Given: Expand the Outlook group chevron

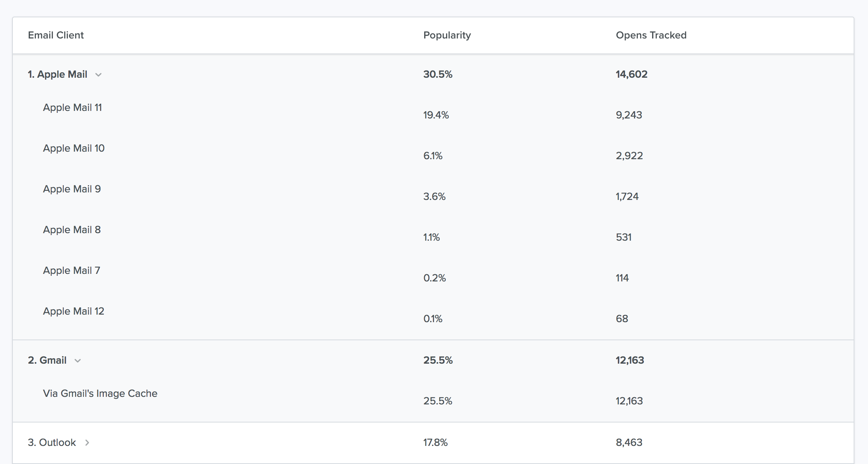Looking at the screenshot, I should 87,442.
